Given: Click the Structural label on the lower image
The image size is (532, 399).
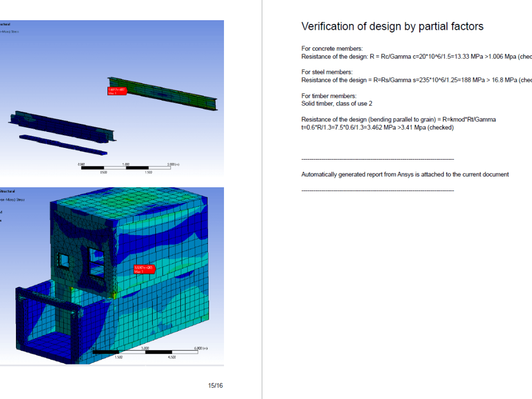Looking at the screenshot, I should coord(7,191).
